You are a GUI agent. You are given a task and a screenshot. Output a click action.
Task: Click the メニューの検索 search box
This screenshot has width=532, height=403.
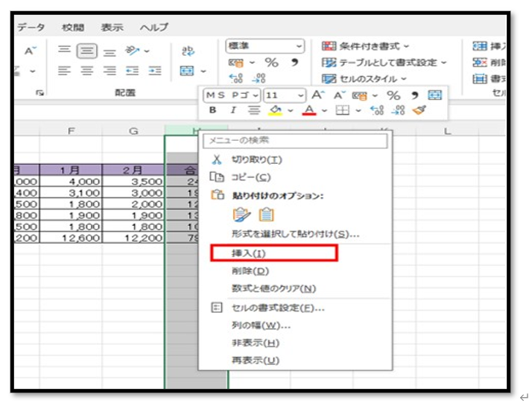pyautogui.click(x=295, y=141)
